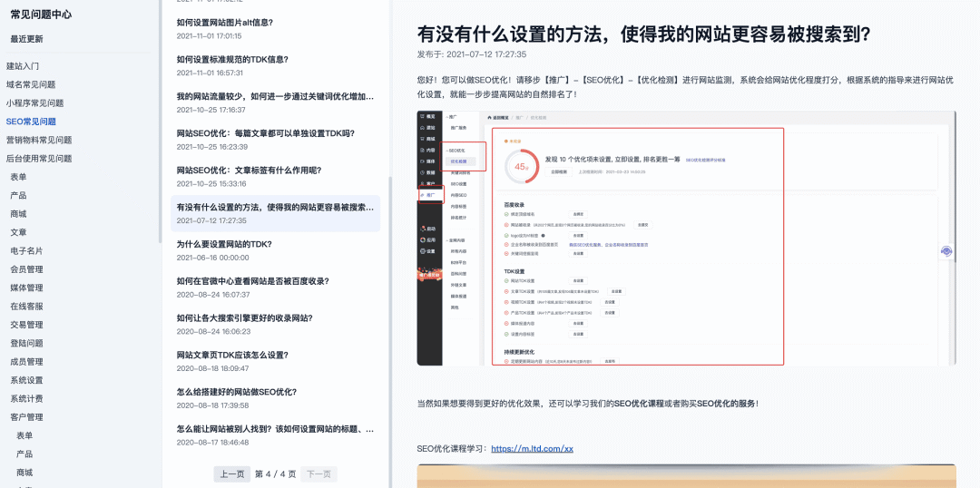Select 建站入门 category in sidebar
Viewport: 980px width, 488px height.
coord(23,65)
